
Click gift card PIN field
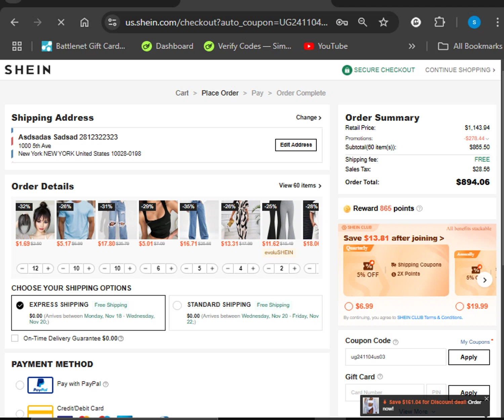(x=436, y=392)
